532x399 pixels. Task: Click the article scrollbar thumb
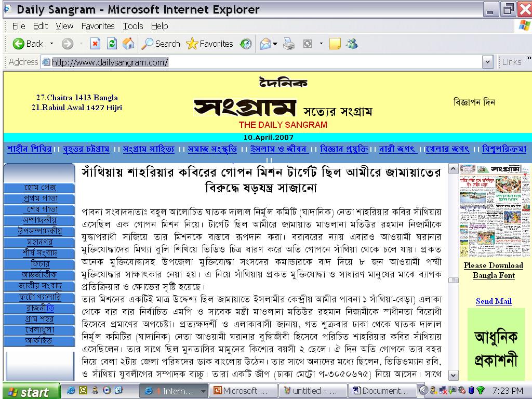pyautogui.click(x=453, y=280)
